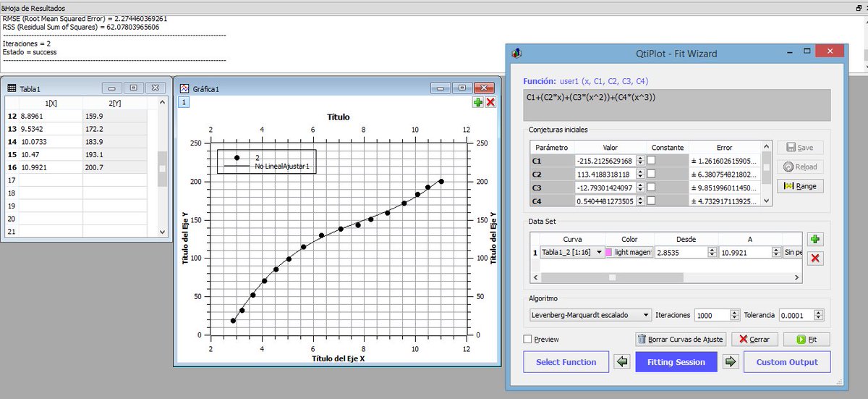868x399 pixels.
Task: Go to the previous wizard page arrow
Action: tap(622, 362)
